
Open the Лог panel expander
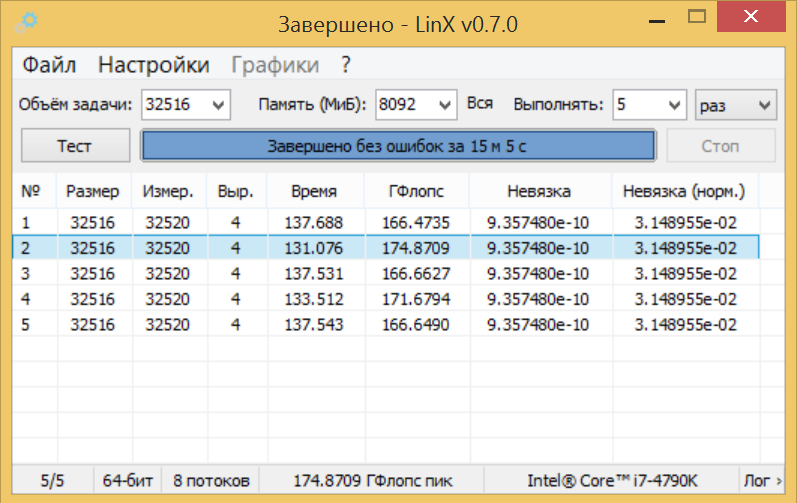(x=762, y=480)
